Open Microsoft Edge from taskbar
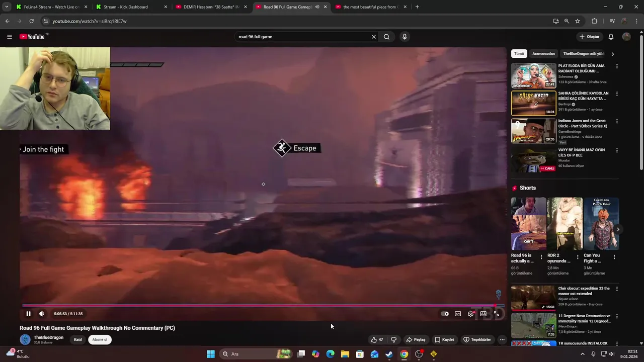This screenshot has width=644, height=362. pos(330,354)
